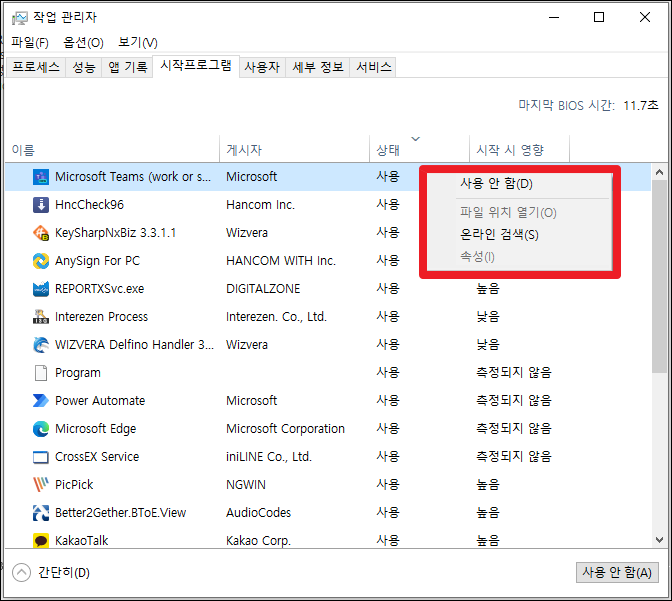Click the WIZVERA Delfino Handler icon
The width and height of the screenshot is (672, 601).
click(41, 345)
